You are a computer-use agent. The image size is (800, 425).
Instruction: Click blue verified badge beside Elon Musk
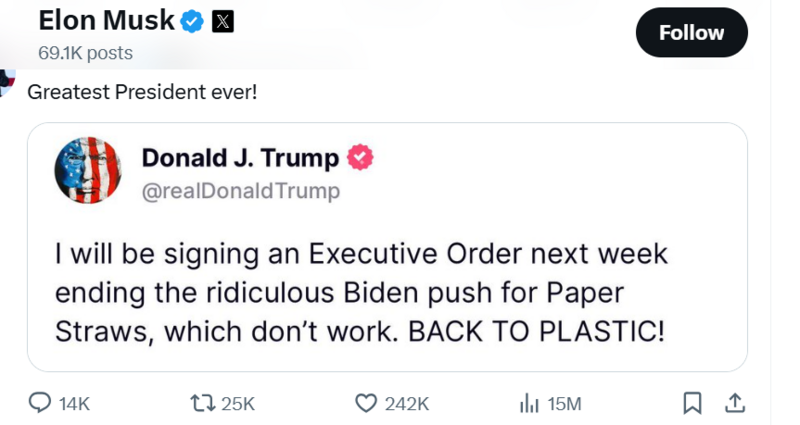[193, 21]
